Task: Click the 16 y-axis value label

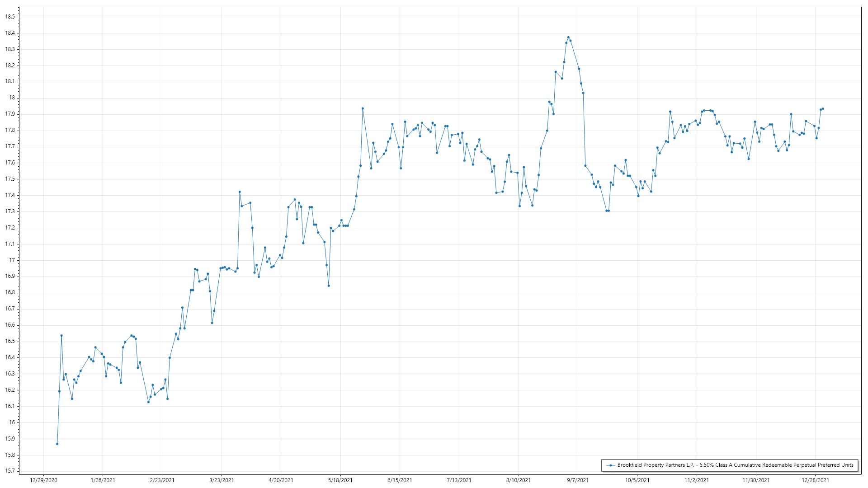Action: coord(12,422)
